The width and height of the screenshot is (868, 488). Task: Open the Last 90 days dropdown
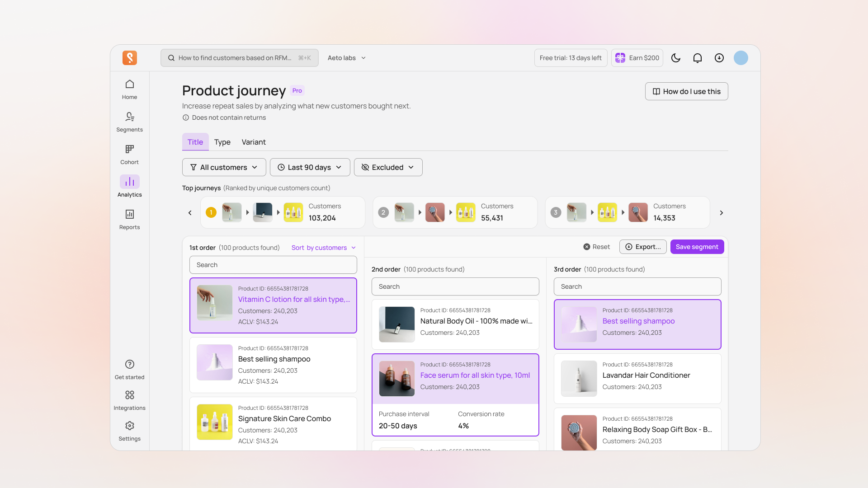[310, 167]
